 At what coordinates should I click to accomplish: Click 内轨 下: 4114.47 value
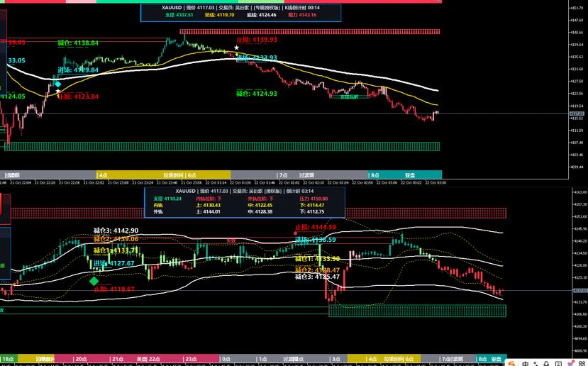point(311,206)
